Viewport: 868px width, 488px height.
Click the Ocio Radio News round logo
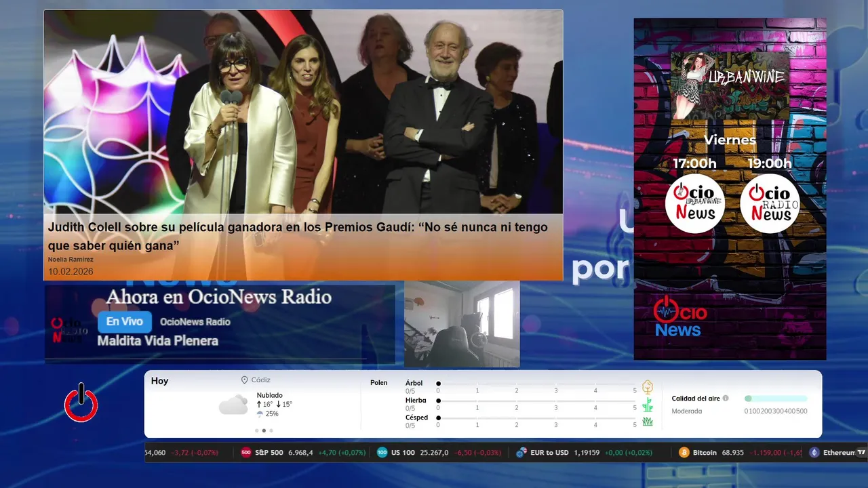point(770,203)
